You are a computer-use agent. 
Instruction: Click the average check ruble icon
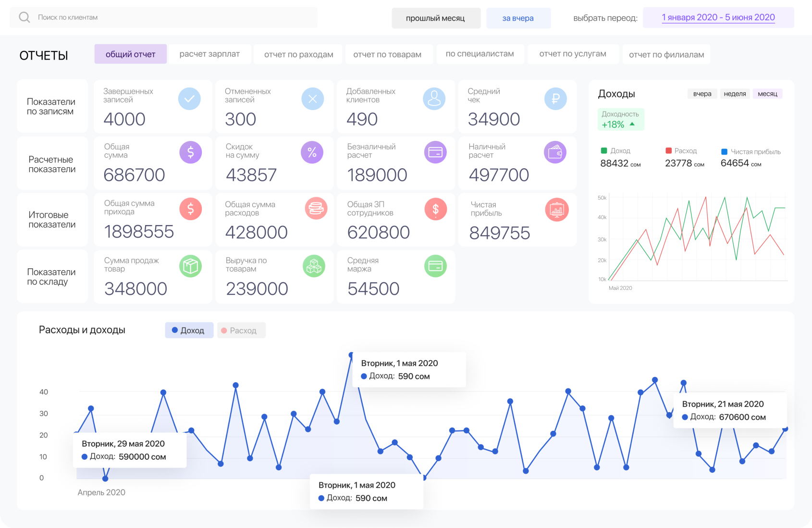(555, 99)
